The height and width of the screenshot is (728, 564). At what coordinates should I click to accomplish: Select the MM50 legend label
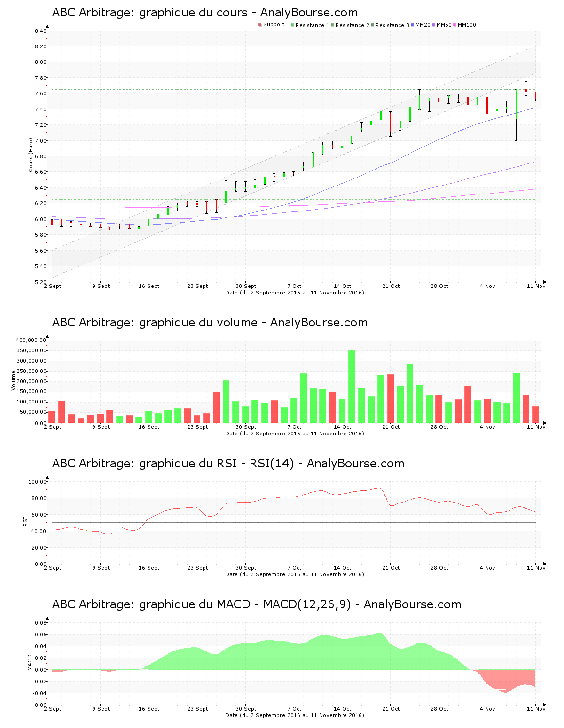(x=444, y=25)
